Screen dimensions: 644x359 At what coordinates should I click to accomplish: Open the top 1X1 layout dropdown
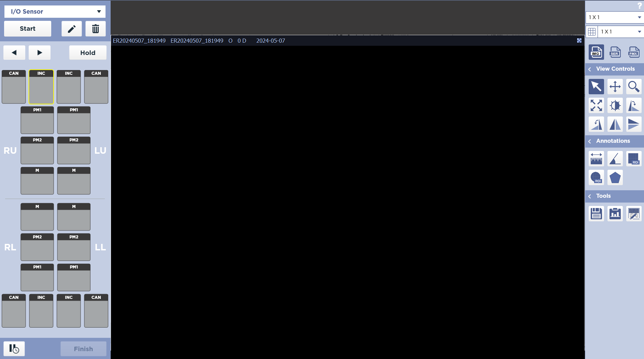(614, 17)
